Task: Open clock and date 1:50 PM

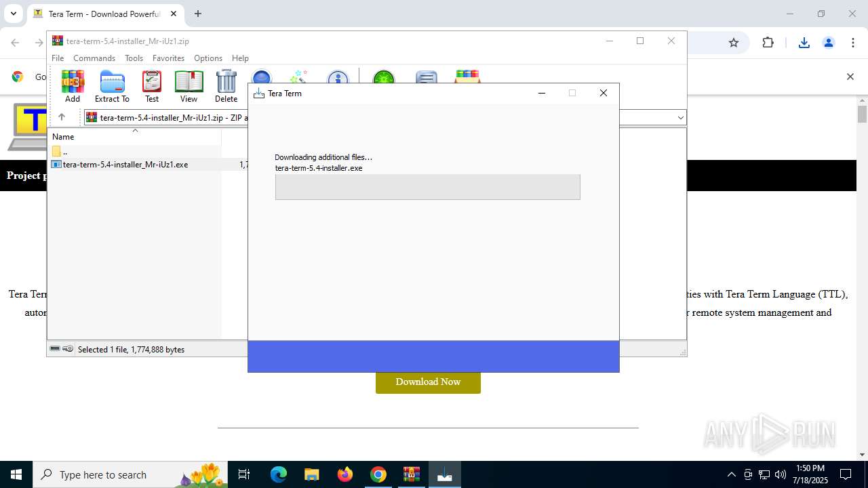Action: (810, 474)
